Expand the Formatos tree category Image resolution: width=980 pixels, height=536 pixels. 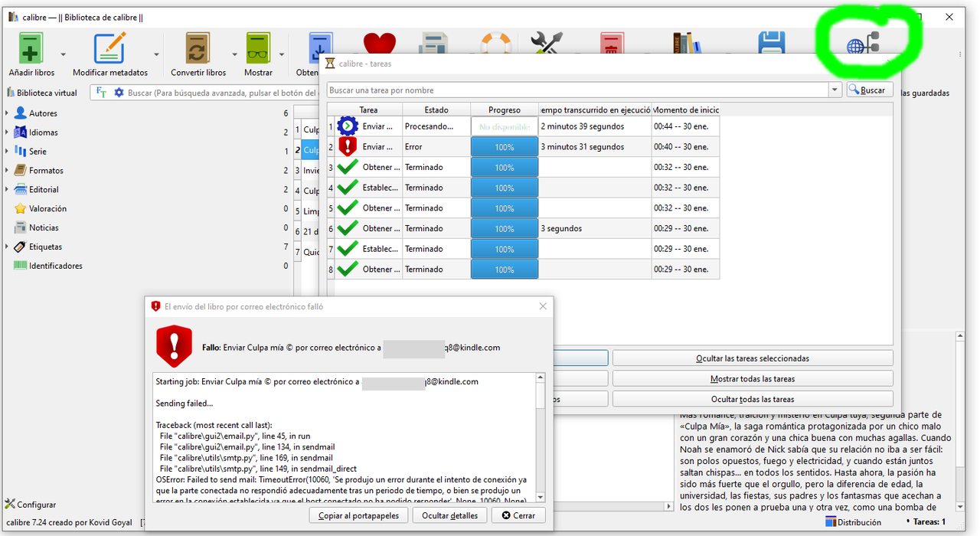coord(8,171)
